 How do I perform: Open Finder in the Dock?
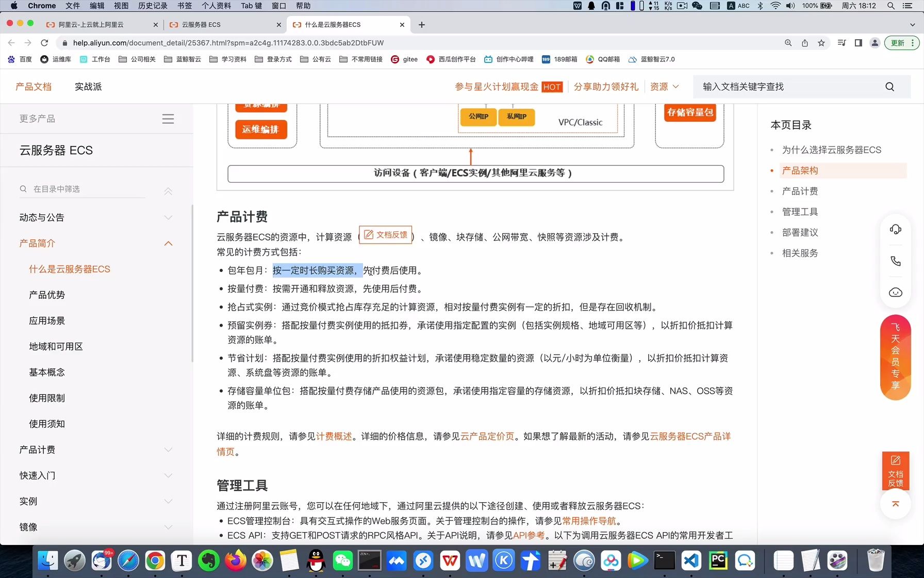[48, 560]
